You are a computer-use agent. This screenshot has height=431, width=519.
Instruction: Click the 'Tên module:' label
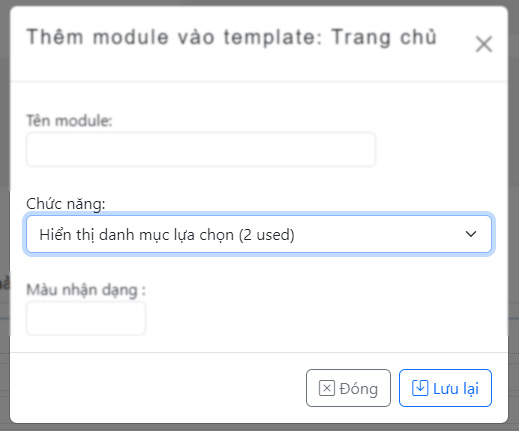click(69, 121)
